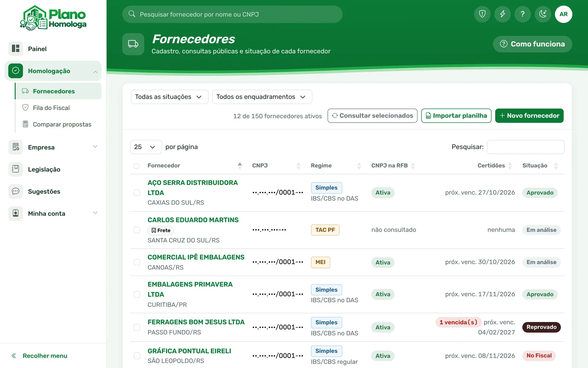The width and height of the screenshot is (588, 368).
Task: Select the CARLOS EDUARDO MARTINS row checkbox
Action: 137,230
